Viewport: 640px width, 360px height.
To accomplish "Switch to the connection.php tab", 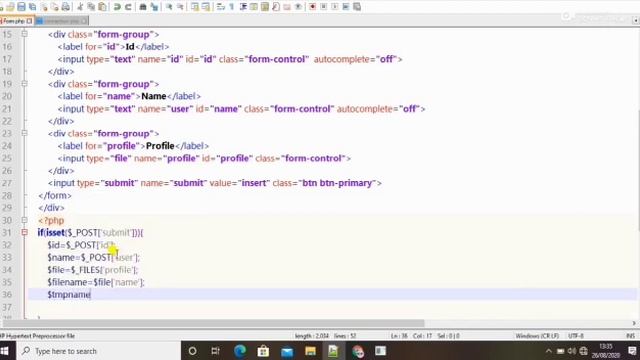I will pyautogui.click(x=61, y=21).
